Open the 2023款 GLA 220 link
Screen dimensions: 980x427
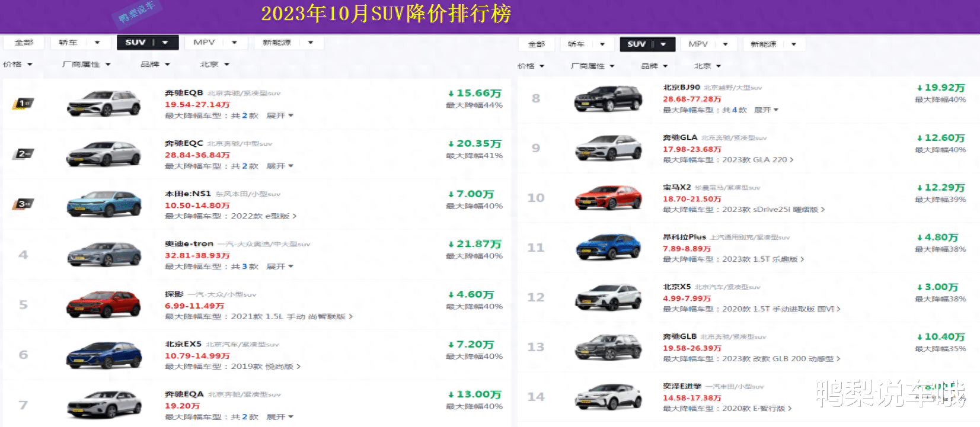coord(758,160)
